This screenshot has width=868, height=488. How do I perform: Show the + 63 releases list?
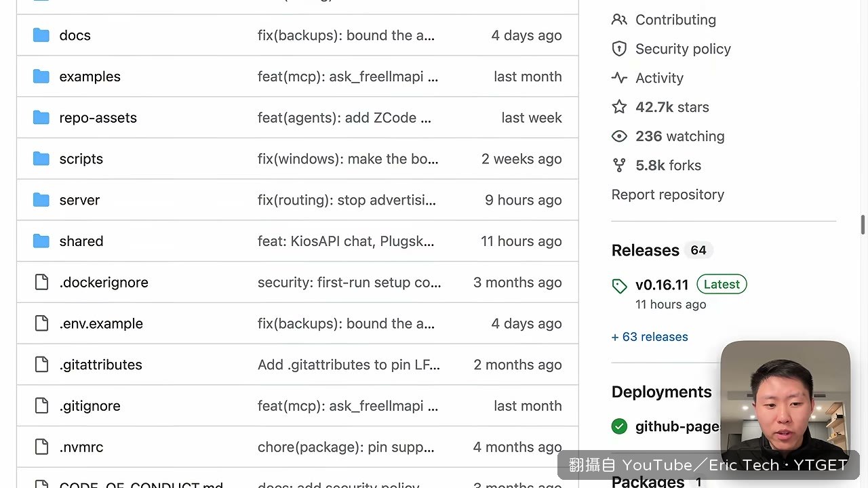click(x=650, y=337)
